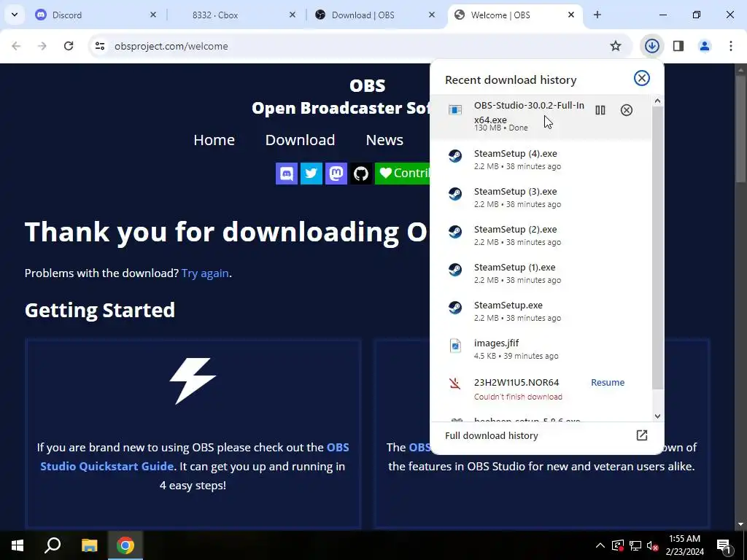Open a new browser tab
This screenshot has height=560, width=747.
click(x=597, y=15)
